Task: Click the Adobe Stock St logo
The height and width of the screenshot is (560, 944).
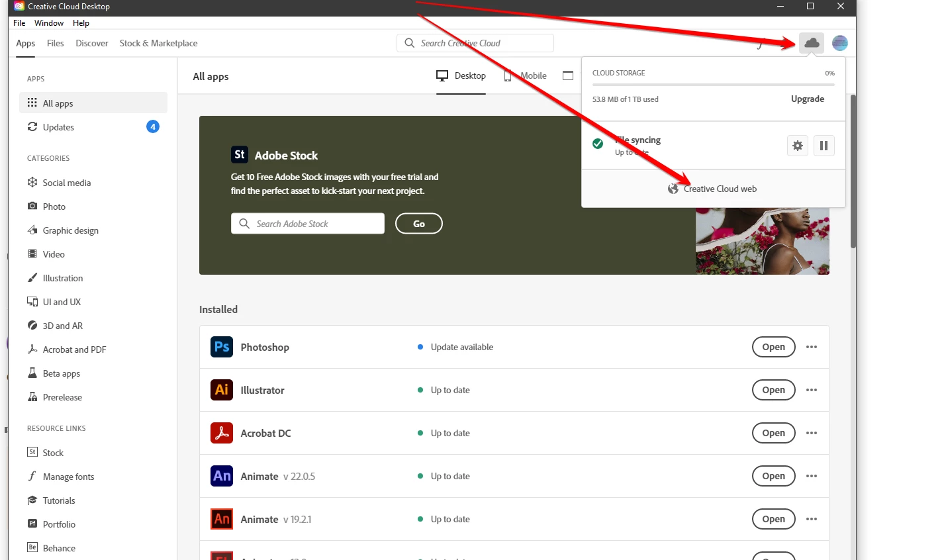Action: (240, 155)
